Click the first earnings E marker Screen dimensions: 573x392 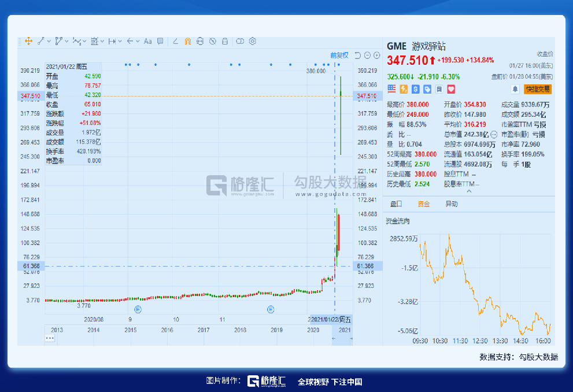click(138, 309)
